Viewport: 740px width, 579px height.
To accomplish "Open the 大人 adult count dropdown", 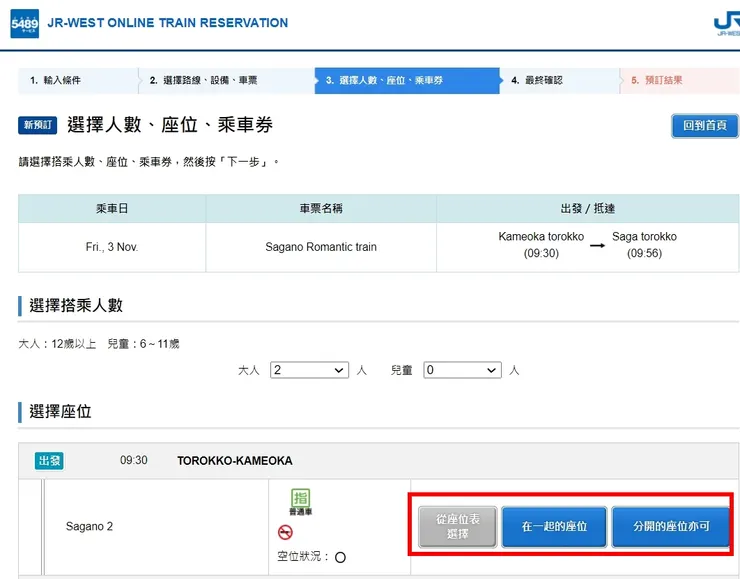I will (x=310, y=370).
